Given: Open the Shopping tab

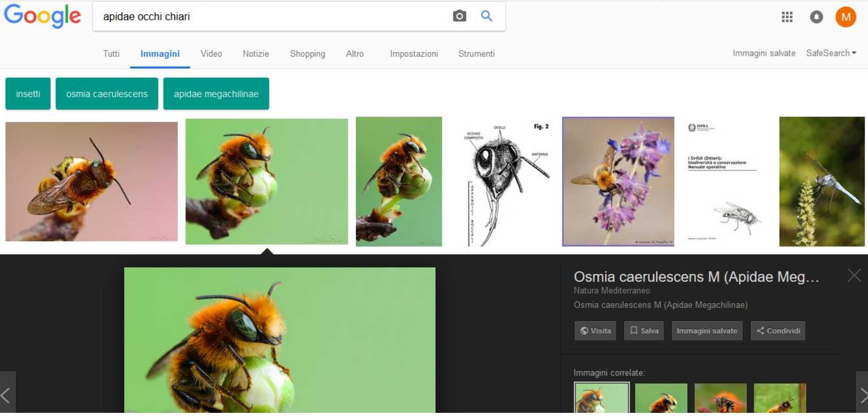Looking at the screenshot, I should pyautogui.click(x=307, y=53).
